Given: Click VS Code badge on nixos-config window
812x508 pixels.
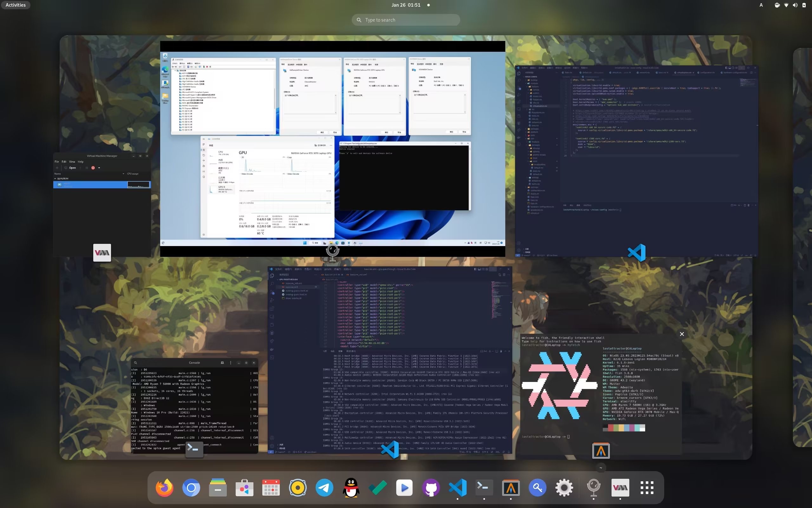Looking at the screenshot, I should click(x=637, y=253).
